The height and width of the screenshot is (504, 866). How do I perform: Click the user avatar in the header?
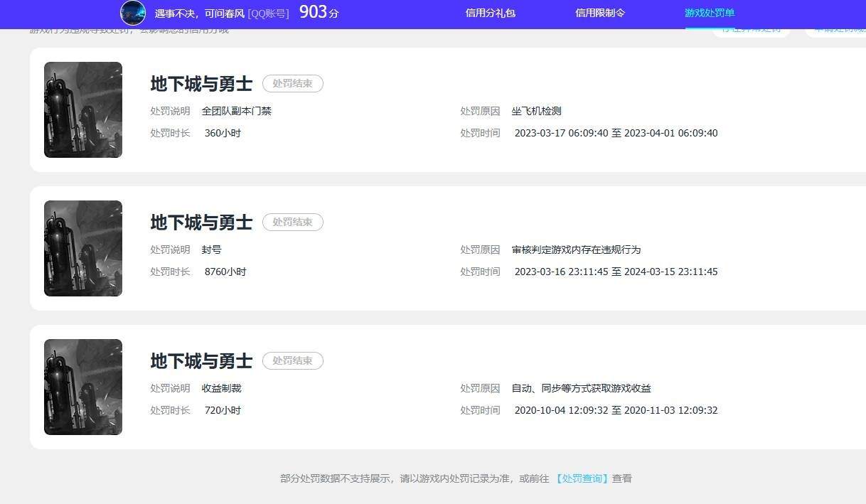pos(133,13)
